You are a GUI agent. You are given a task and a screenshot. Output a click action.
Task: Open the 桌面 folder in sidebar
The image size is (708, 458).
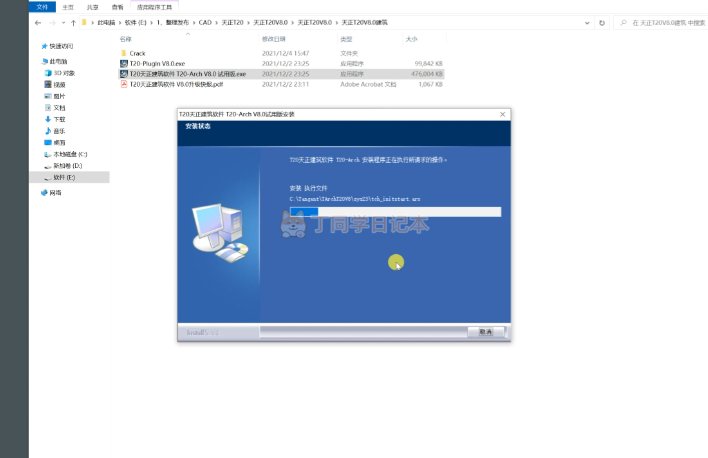coord(59,143)
